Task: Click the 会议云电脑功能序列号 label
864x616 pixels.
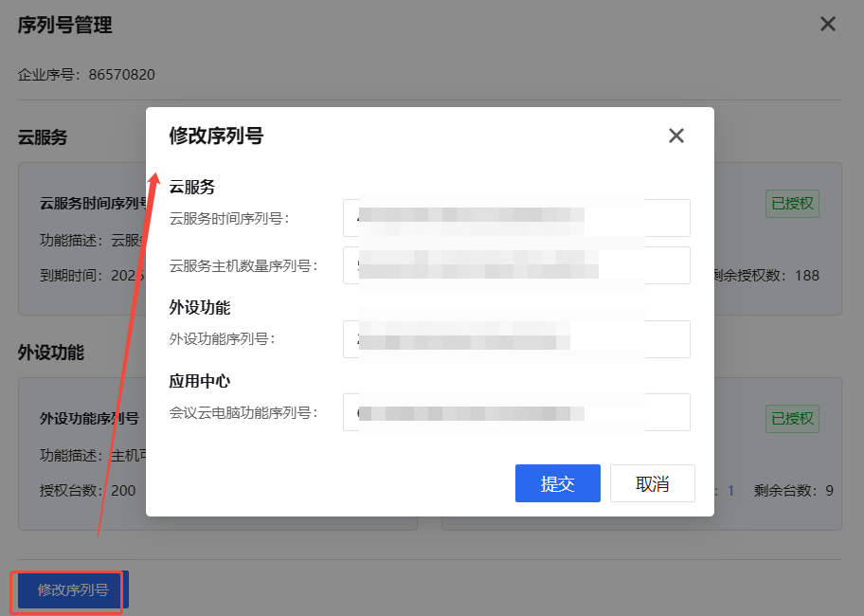Action: coord(243,412)
